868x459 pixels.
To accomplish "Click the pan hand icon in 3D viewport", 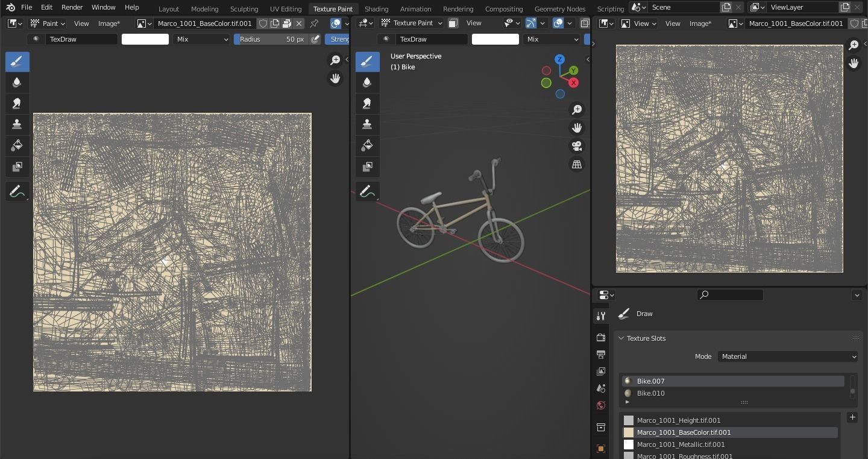I will tap(577, 128).
